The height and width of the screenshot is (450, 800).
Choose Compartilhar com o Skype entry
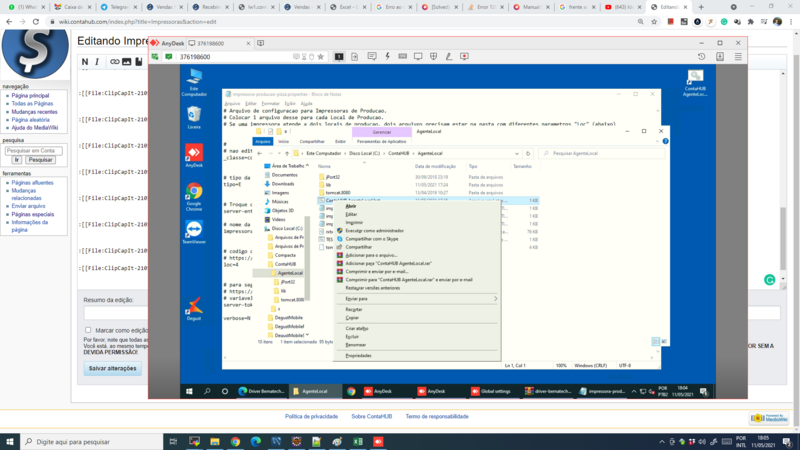click(x=371, y=239)
